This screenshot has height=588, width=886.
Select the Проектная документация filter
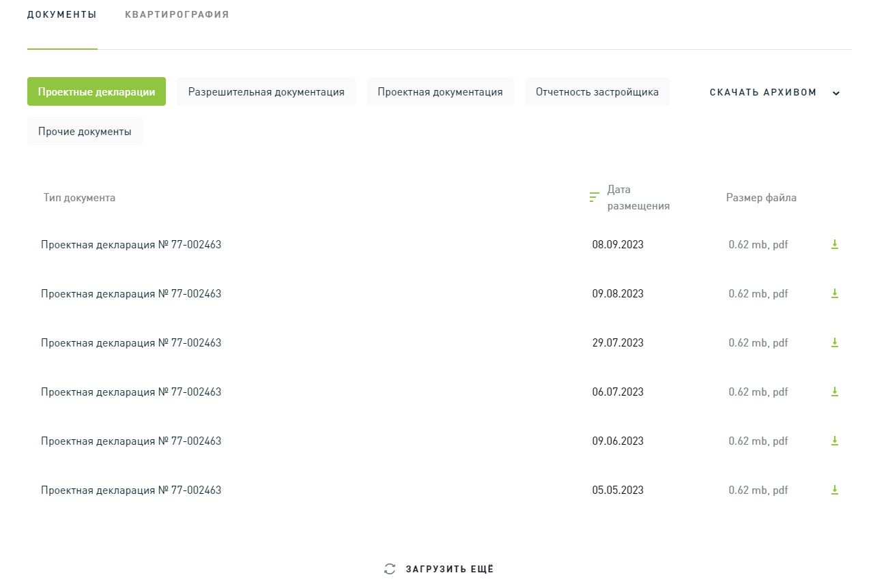(440, 91)
